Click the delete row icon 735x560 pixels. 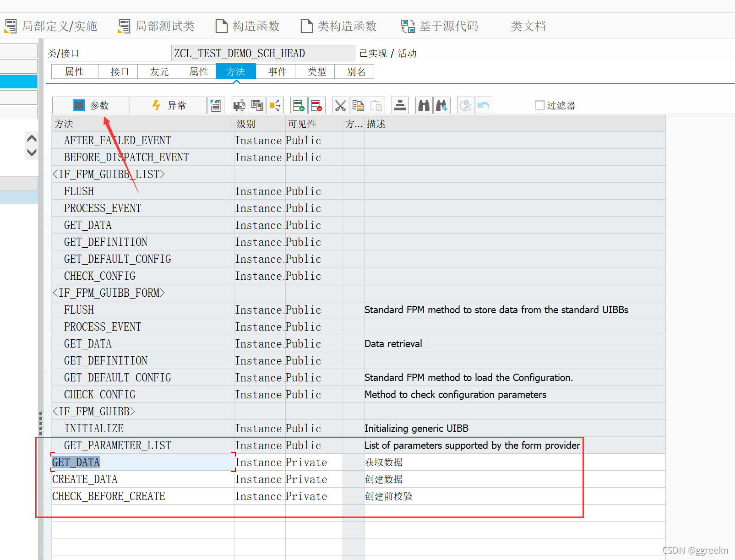317,105
